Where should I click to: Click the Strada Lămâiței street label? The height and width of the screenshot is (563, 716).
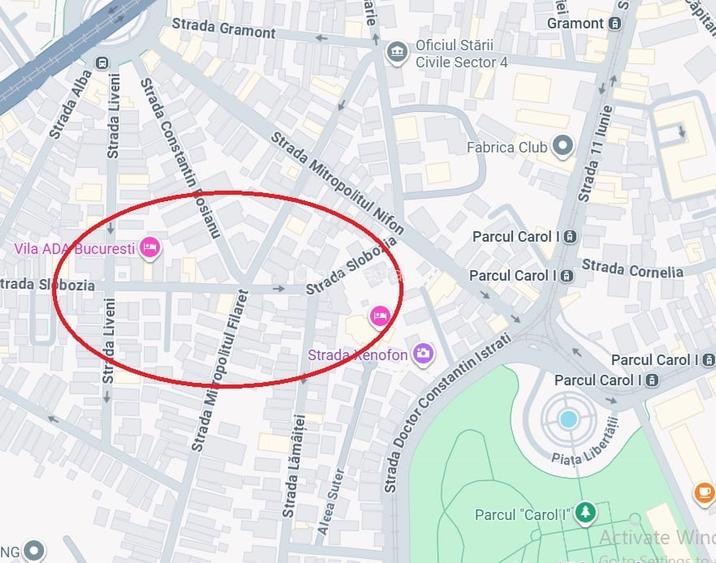pos(294,466)
